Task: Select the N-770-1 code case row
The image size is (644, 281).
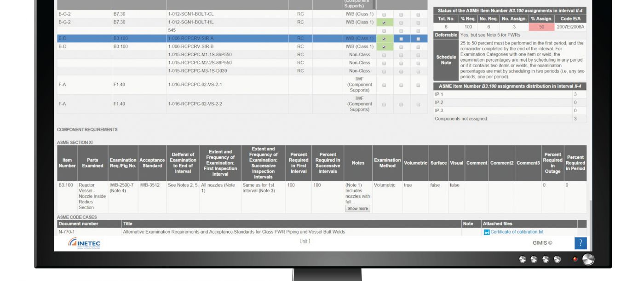Action: tap(317, 232)
